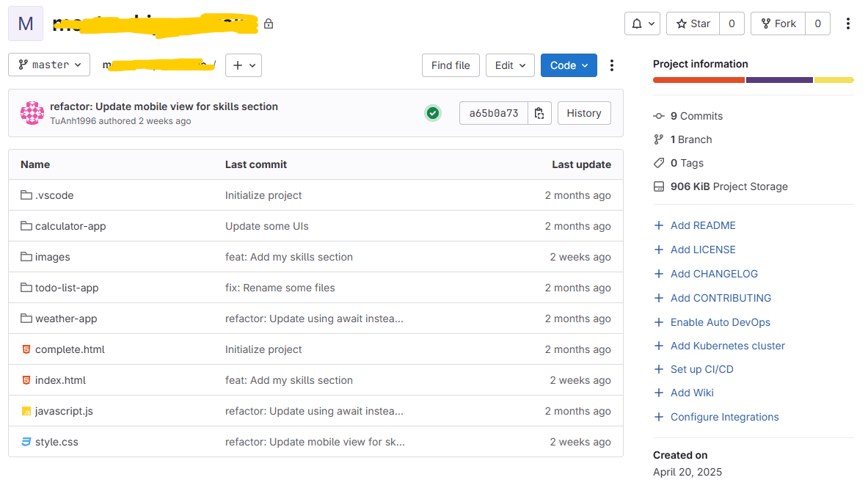Click the notifications bell icon

pos(637,23)
